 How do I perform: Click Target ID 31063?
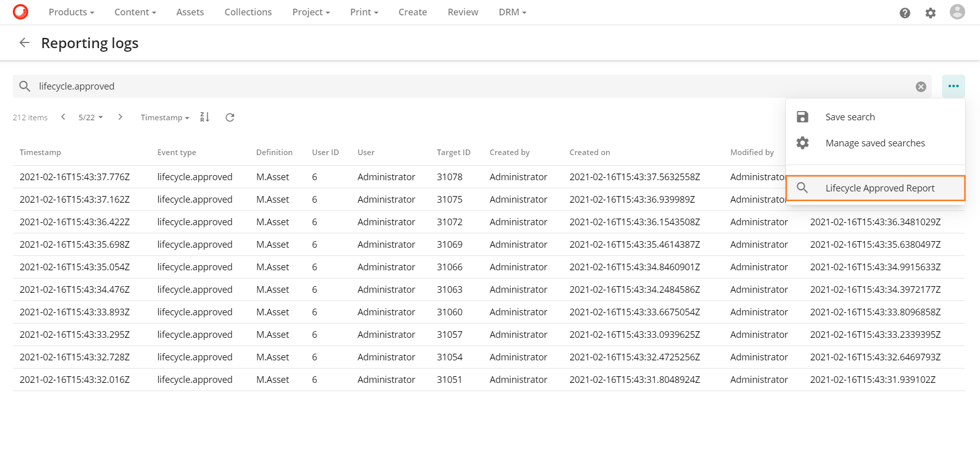point(450,289)
